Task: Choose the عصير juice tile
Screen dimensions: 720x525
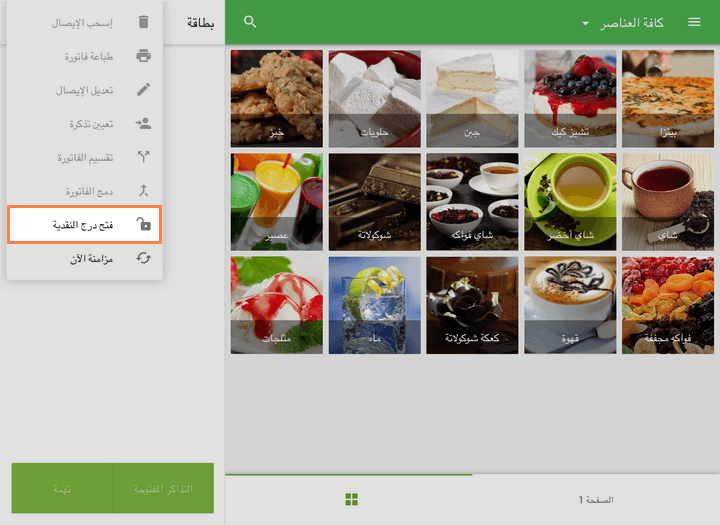Action: tap(276, 201)
